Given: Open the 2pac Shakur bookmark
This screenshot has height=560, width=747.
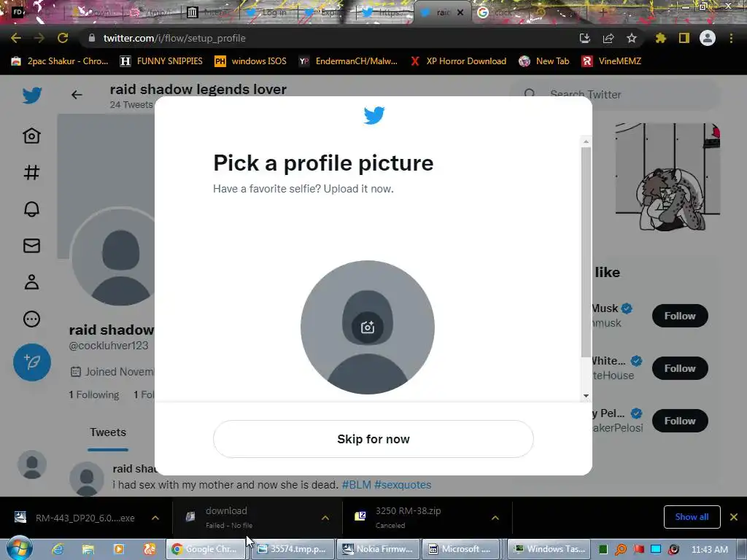Looking at the screenshot, I should [60, 61].
